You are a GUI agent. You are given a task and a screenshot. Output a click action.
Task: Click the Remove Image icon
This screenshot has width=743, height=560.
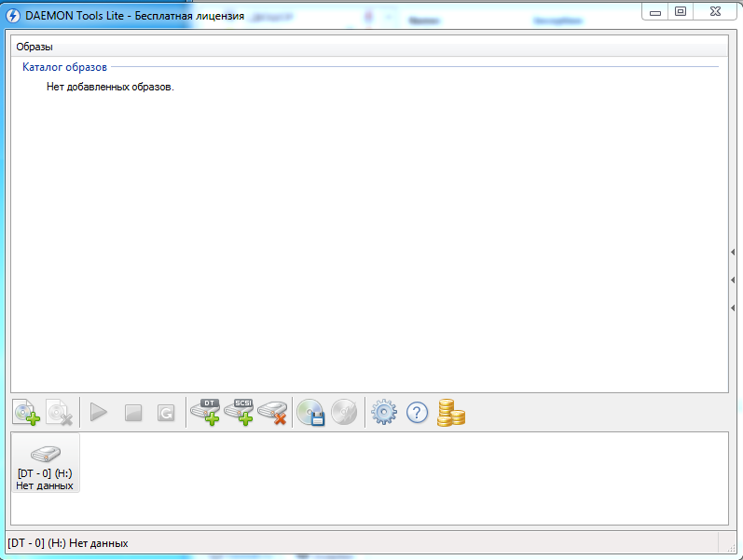pos(60,413)
